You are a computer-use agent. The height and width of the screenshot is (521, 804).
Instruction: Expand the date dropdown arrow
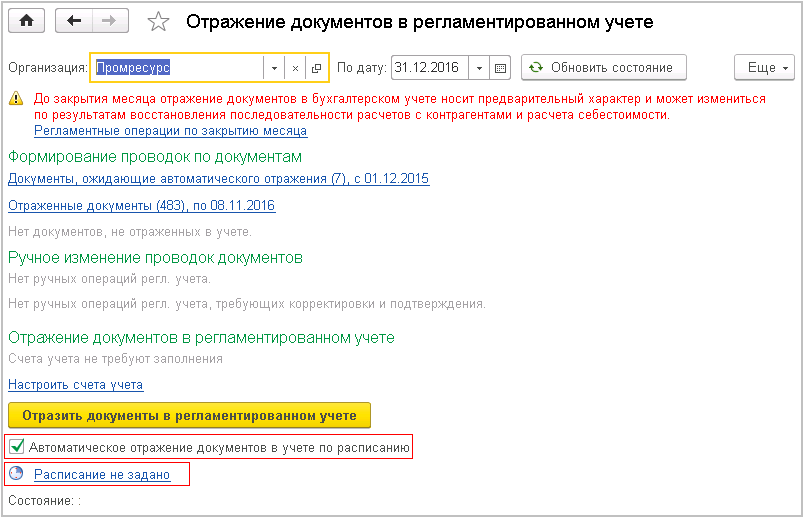click(x=479, y=68)
